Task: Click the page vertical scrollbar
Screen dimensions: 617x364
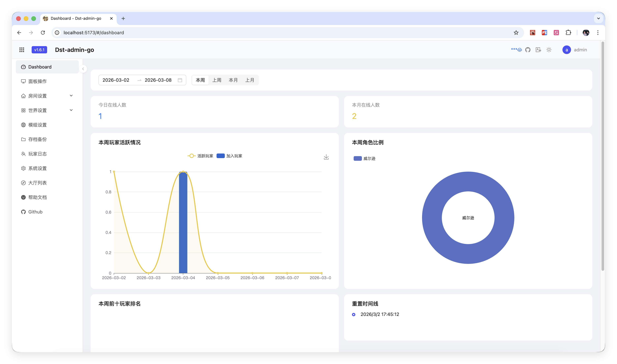Action: tap(602, 156)
